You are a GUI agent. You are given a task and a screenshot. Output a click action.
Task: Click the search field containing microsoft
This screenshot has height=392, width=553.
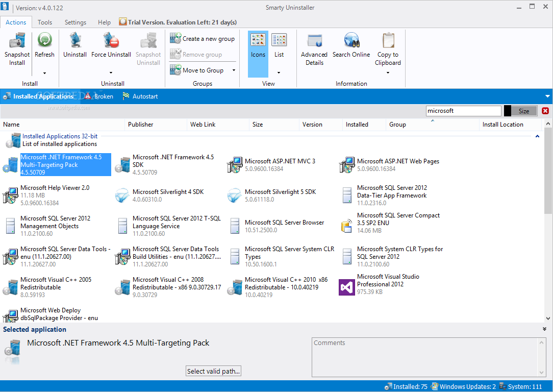pos(463,111)
